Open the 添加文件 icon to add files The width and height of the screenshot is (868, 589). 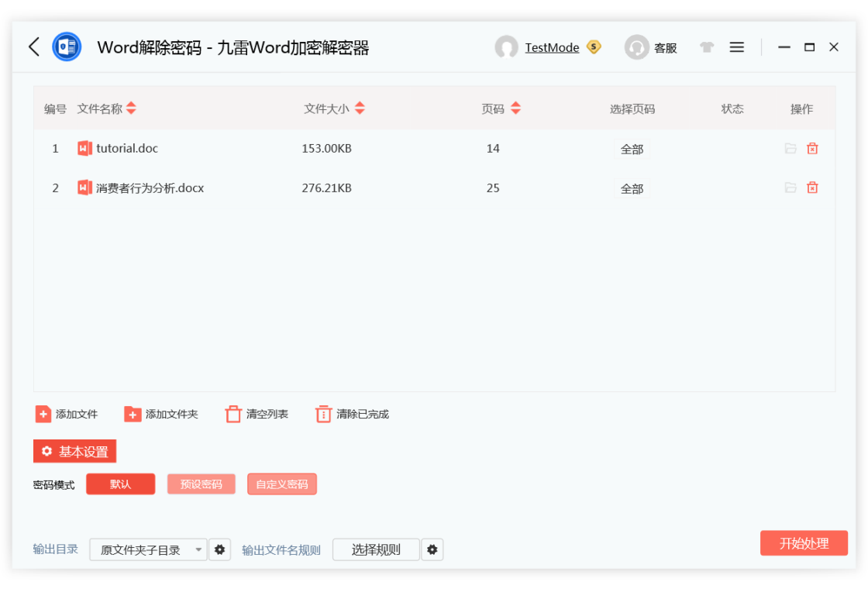click(43, 414)
